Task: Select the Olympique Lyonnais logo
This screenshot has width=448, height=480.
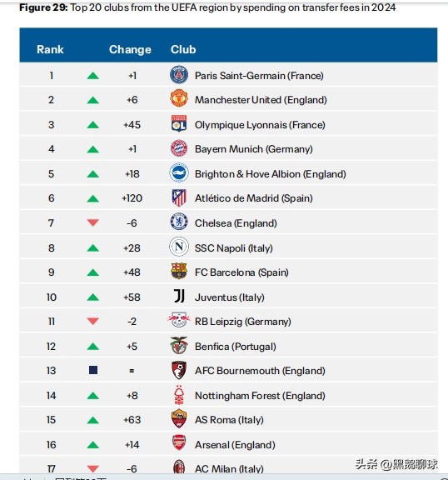Action: click(x=179, y=123)
